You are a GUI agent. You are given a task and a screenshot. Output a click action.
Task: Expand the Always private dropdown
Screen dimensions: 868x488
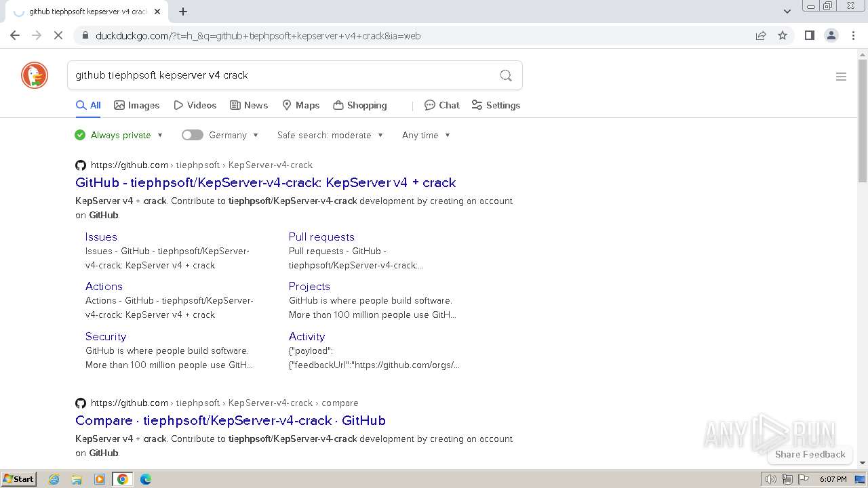(119, 135)
